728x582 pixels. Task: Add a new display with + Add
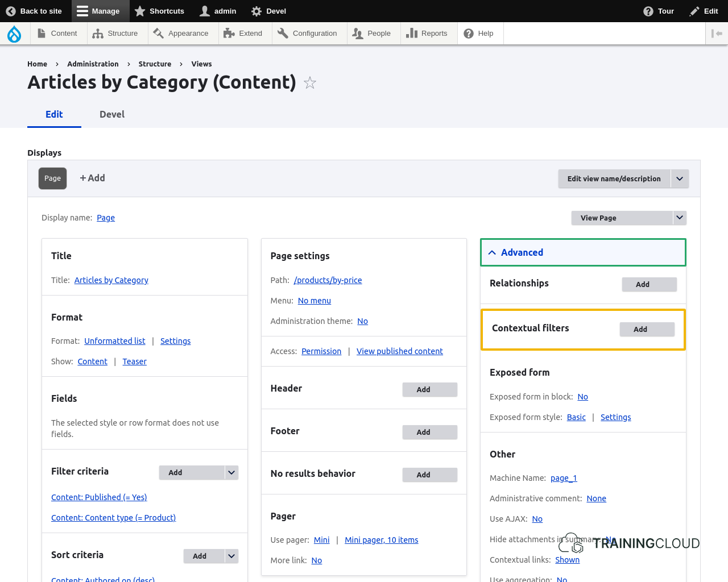[92, 178]
